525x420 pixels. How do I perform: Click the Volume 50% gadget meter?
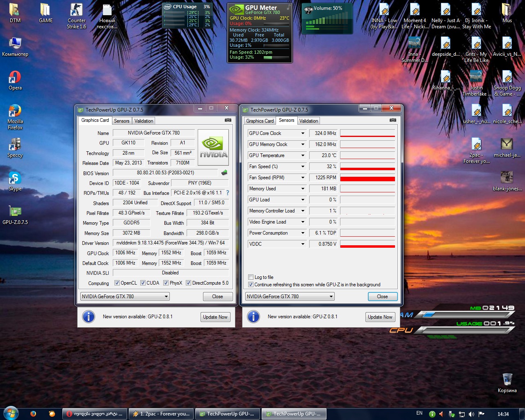[x=327, y=19]
